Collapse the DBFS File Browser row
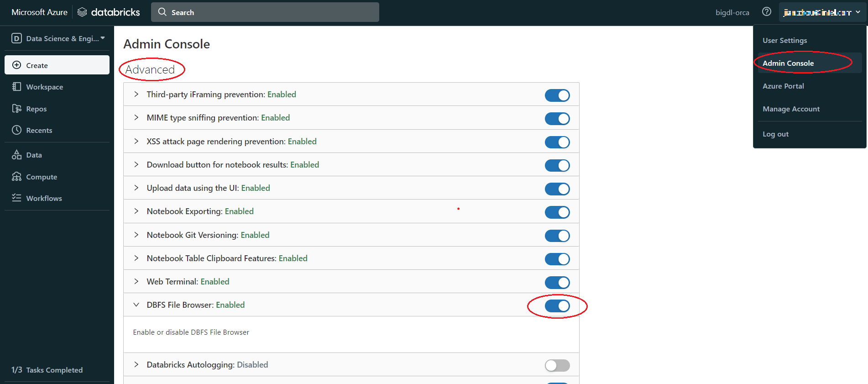The height and width of the screenshot is (384, 868). click(136, 305)
